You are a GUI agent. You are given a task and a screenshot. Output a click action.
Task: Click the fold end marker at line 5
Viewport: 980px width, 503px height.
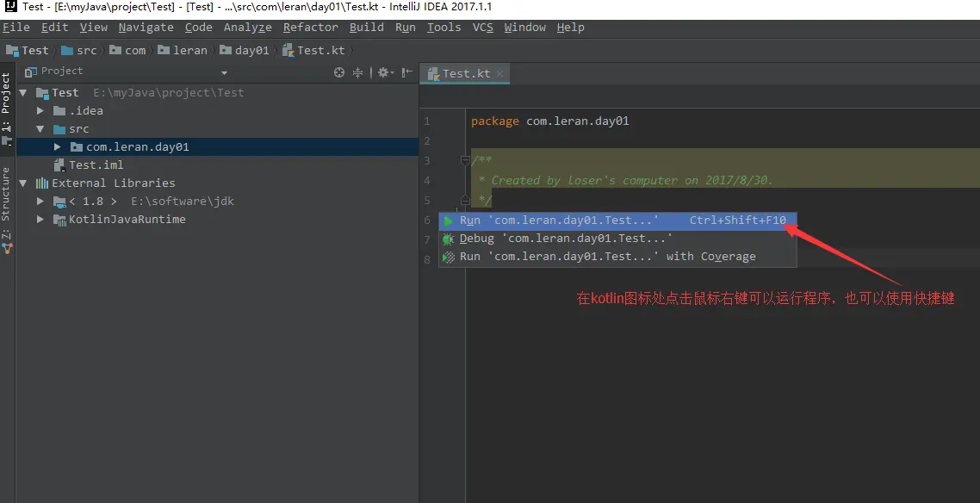pyautogui.click(x=465, y=200)
